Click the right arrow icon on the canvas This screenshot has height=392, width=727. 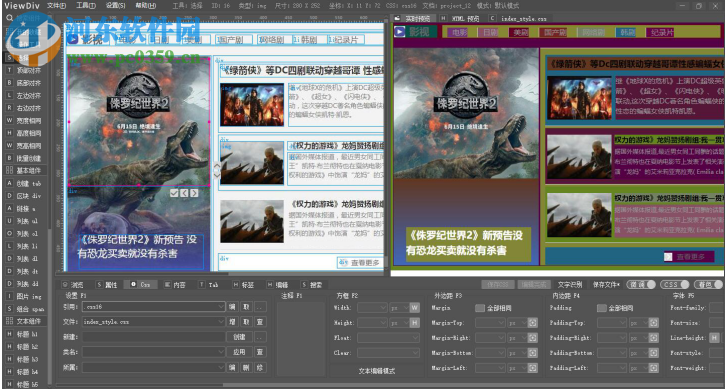click(x=194, y=193)
